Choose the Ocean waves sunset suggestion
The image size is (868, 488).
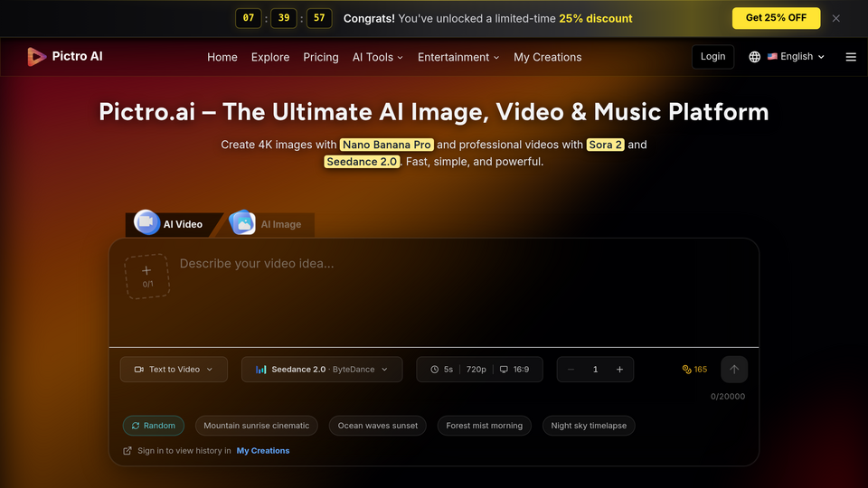378,426
